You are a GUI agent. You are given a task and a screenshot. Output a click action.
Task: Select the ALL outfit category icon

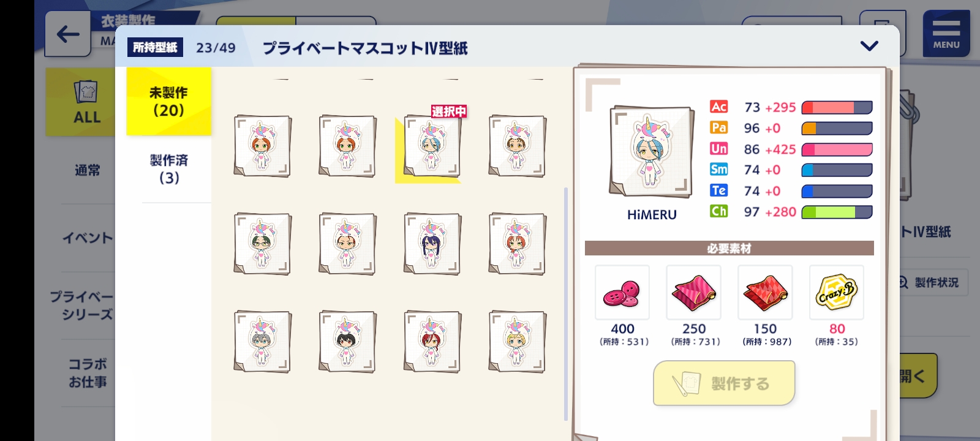tap(86, 102)
